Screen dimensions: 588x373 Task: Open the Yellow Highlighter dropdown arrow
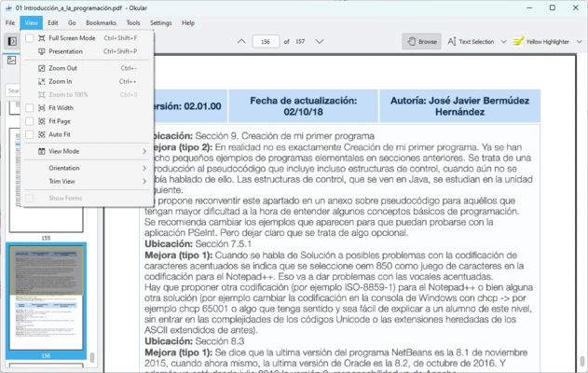[579, 42]
